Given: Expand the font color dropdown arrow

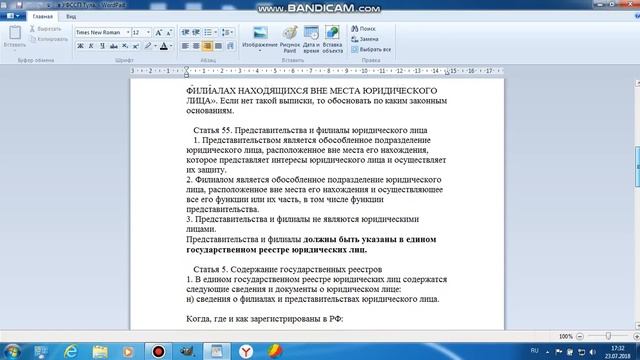Looking at the screenshot, I should point(171,46).
